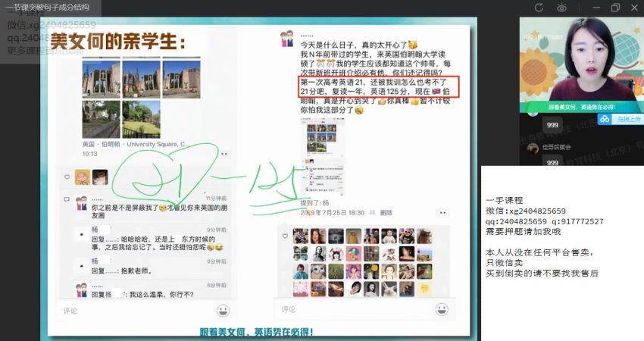This screenshot has width=644, height=341.
Task: Click the 2019年7月25日 18:30 timestamp
Action: click(x=333, y=212)
